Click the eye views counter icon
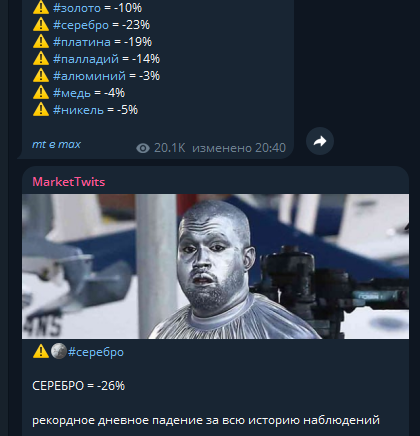420x436 pixels. [143, 148]
